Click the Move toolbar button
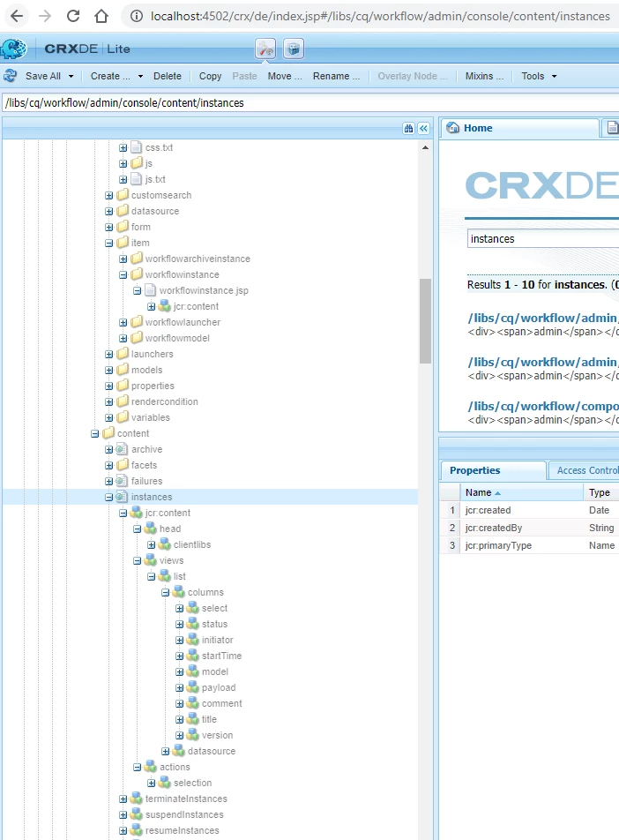The image size is (619, 840). (x=285, y=76)
